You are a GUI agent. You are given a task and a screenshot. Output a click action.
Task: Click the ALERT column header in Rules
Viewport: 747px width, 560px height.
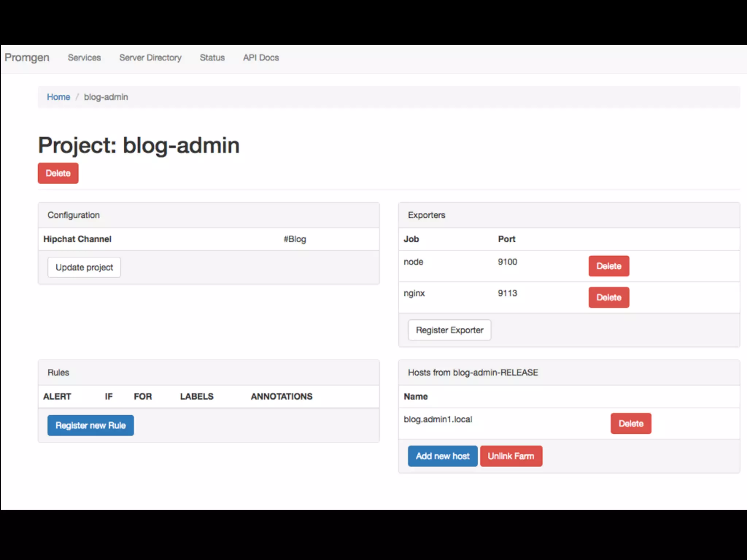point(57,396)
